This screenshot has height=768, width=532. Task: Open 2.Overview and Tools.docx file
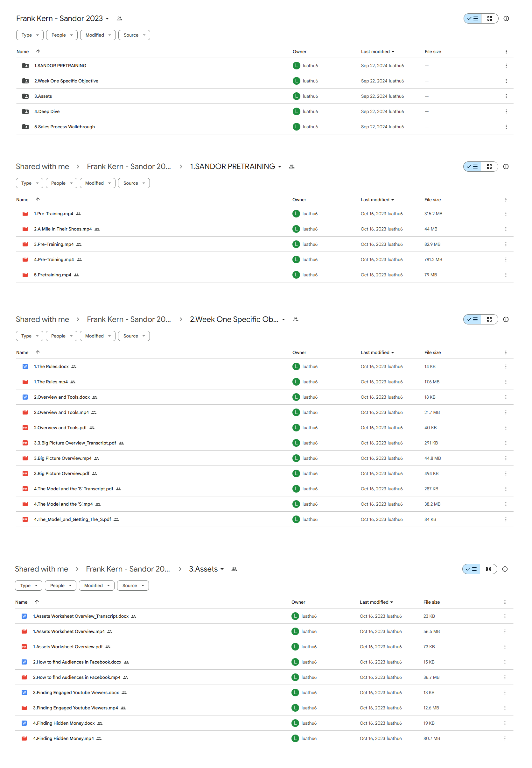tap(62, 397)
